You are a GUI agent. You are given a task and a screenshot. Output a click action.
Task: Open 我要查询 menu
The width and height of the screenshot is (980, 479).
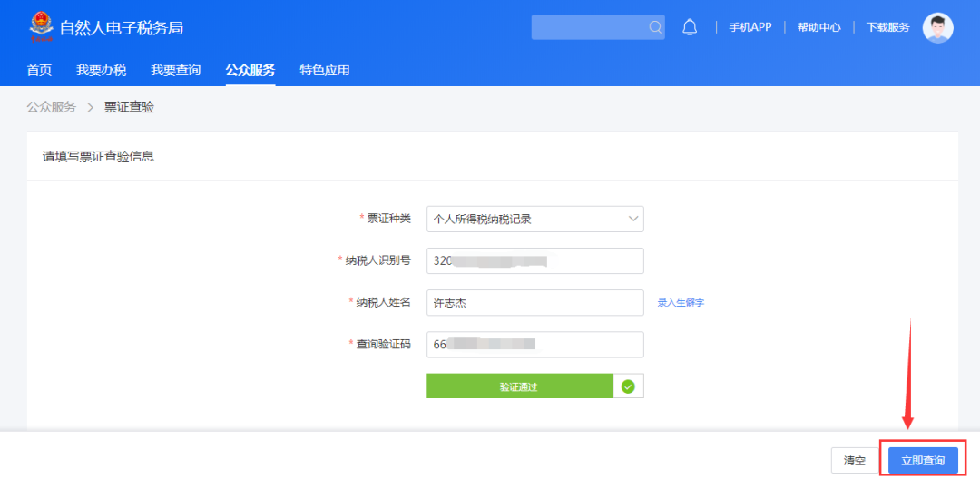coord(176,70)
